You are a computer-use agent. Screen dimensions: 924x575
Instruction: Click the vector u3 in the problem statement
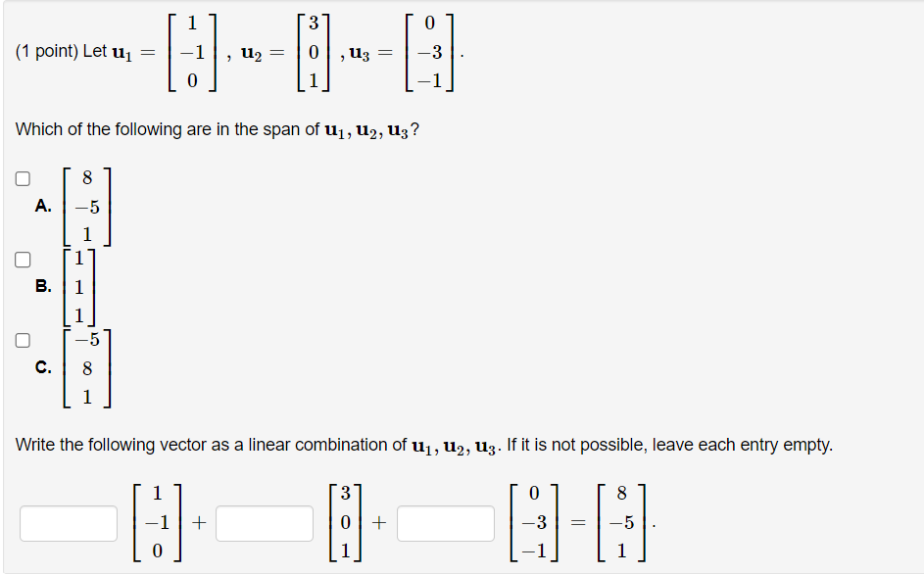pos(428,53)
